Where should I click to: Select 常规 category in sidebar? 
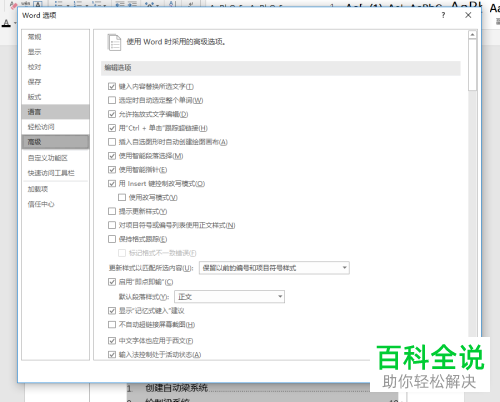56,37
